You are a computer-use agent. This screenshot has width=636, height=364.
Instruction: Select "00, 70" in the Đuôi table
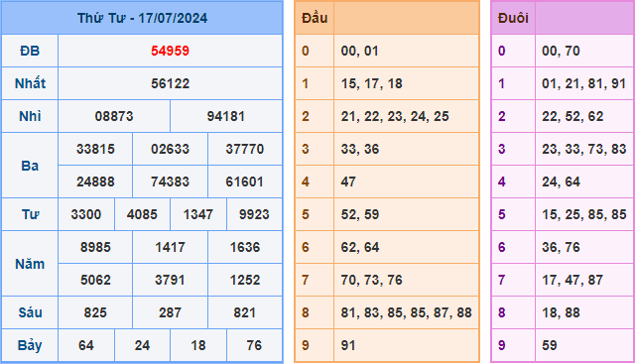pyautogui.click(x=561, y=51)
